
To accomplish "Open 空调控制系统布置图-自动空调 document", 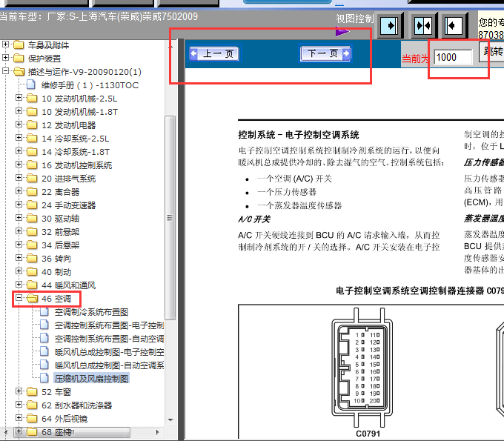I will click(109, 339).
